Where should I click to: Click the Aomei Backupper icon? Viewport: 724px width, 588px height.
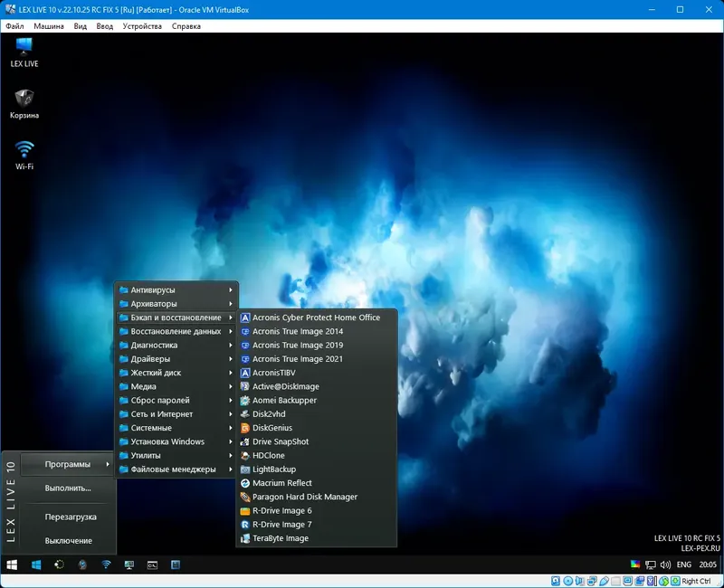tap(245, 401)
